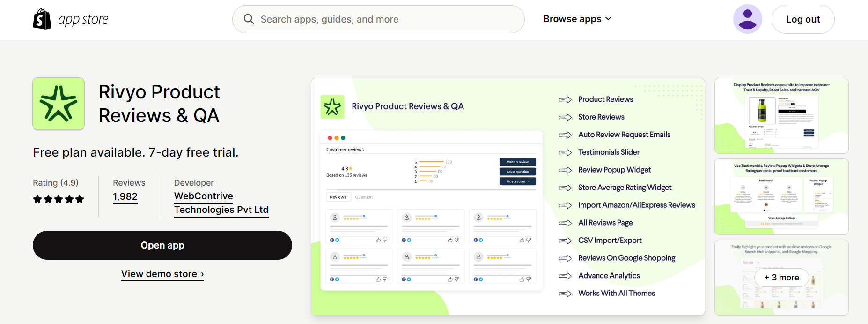This screenshot has height=324, width=868.
Task: Click 'Auto Review Request Emails' feature text
Action: 624,135
